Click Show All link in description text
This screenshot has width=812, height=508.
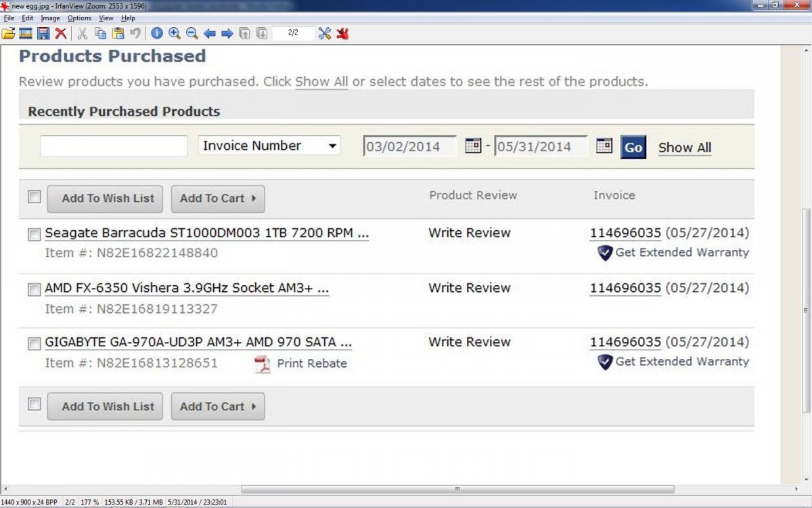coord(321,82)
